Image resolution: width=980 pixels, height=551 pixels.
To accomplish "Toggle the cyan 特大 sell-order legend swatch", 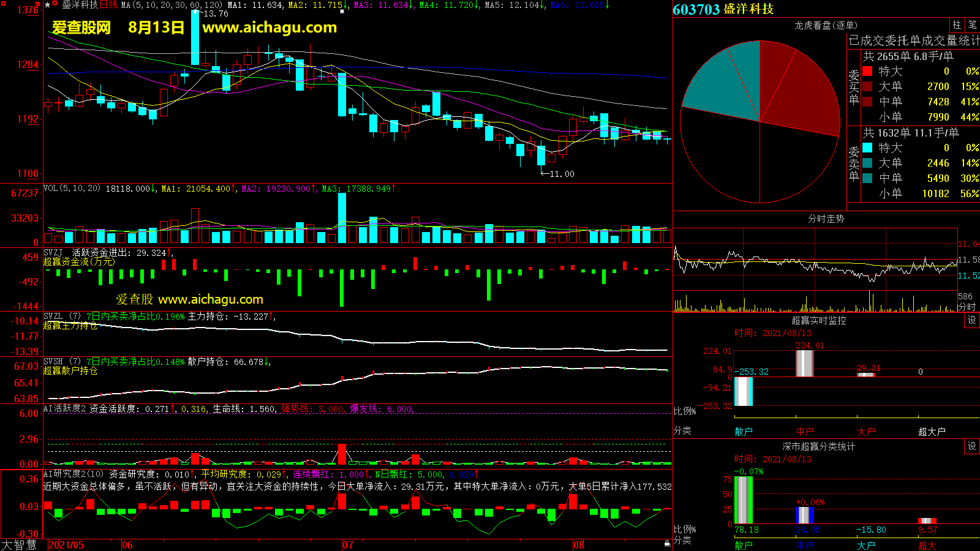I will [x=867, y=148].
